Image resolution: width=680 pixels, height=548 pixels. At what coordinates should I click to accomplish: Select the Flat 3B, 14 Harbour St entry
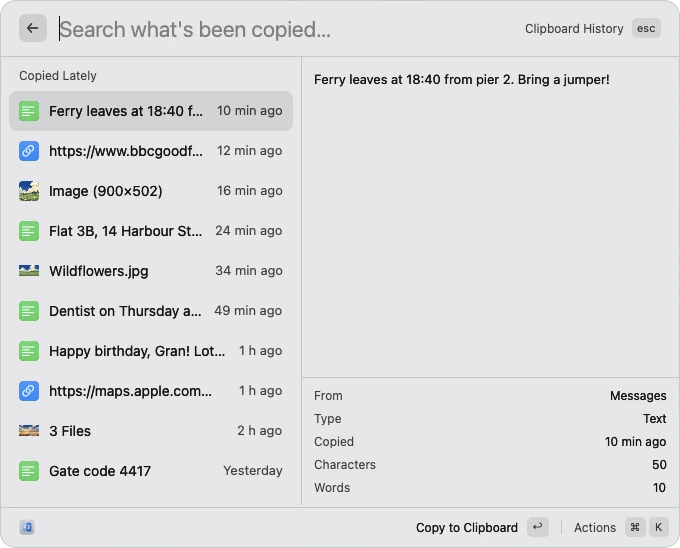click(151, 231)
